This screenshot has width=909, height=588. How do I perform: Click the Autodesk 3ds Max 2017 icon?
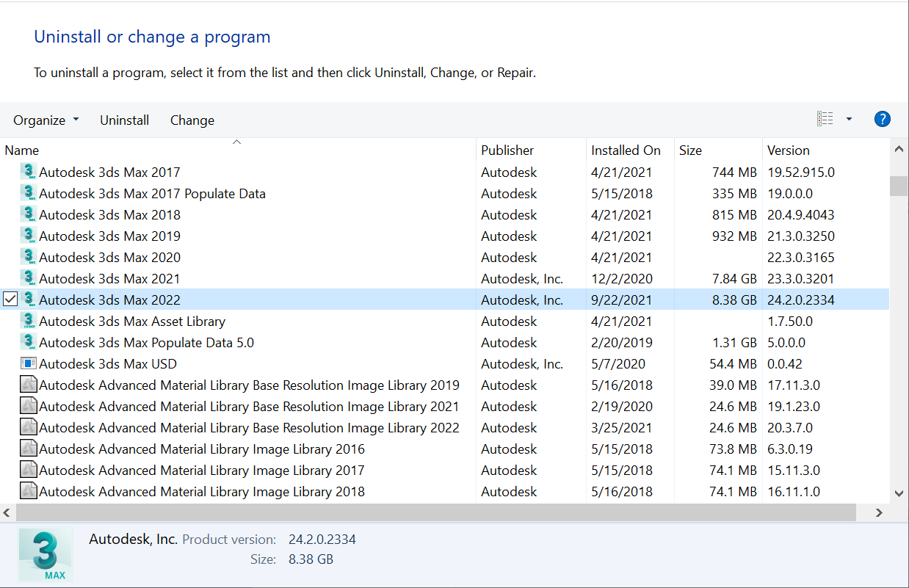click(x=29, y=172)
